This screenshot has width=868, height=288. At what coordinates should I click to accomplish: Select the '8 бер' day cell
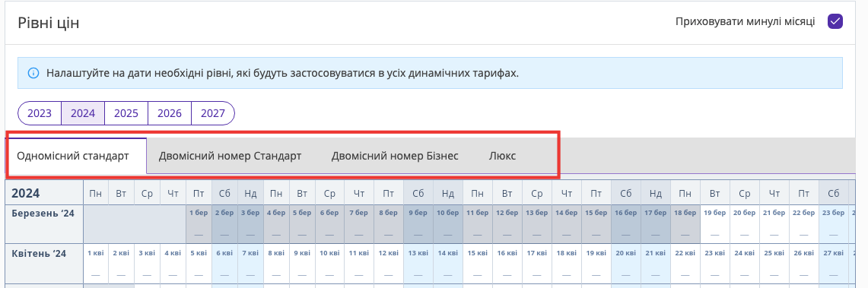pos(389,224)
